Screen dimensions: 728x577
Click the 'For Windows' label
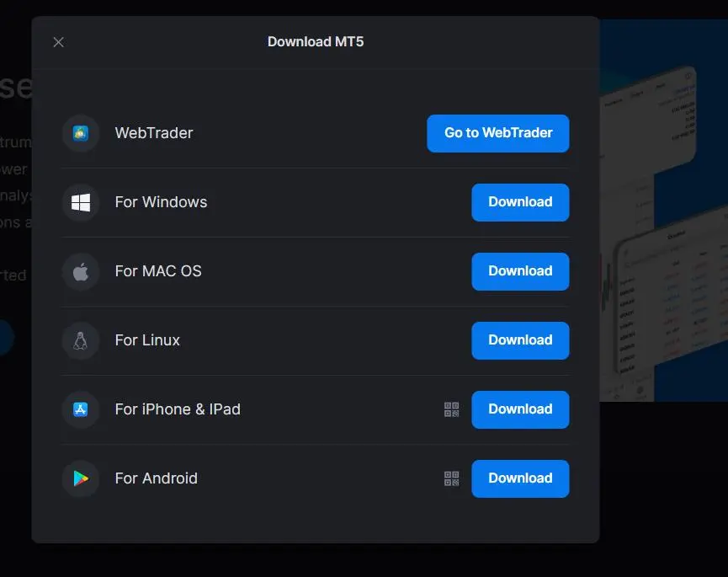coord(161,202)
